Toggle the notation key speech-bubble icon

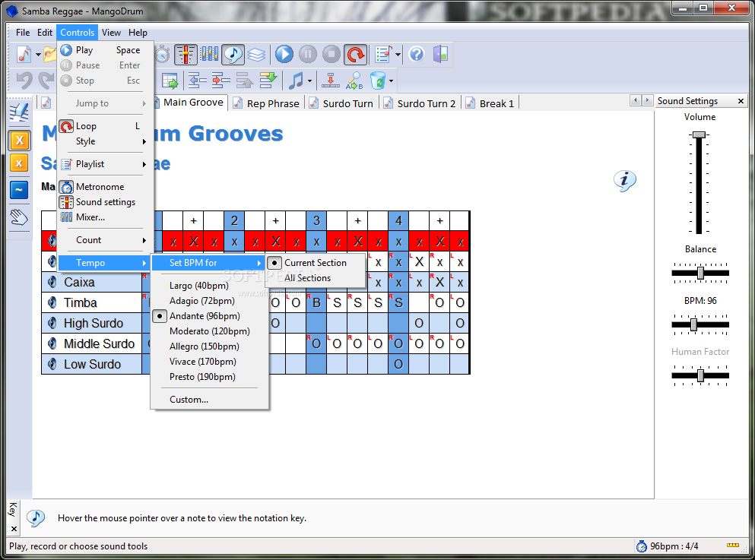[x=233, y=55]
